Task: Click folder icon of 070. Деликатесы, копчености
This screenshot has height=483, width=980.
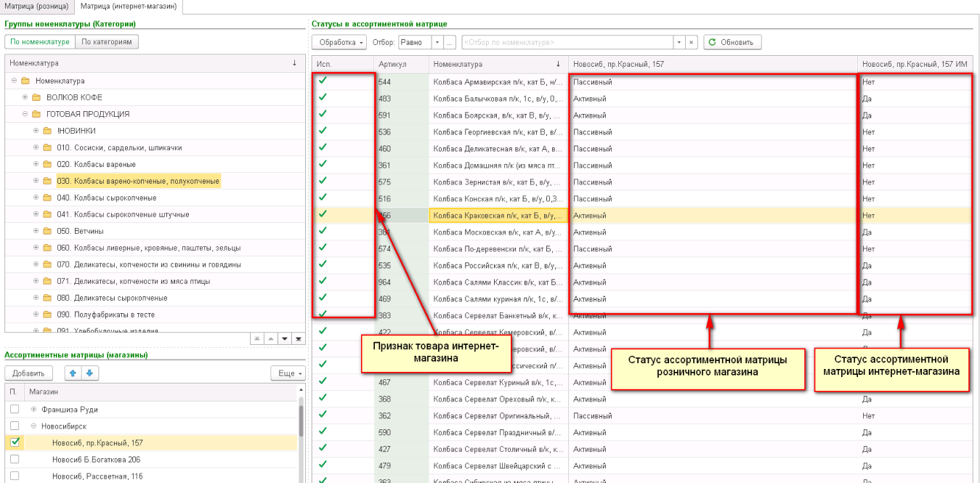Action: (x=47, y=264)
